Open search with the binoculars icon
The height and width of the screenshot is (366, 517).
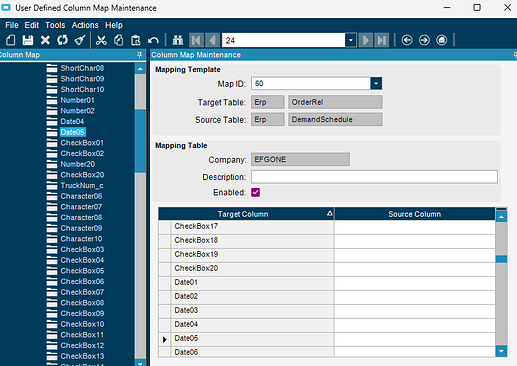pyautogui.click(x=178, y=40)
